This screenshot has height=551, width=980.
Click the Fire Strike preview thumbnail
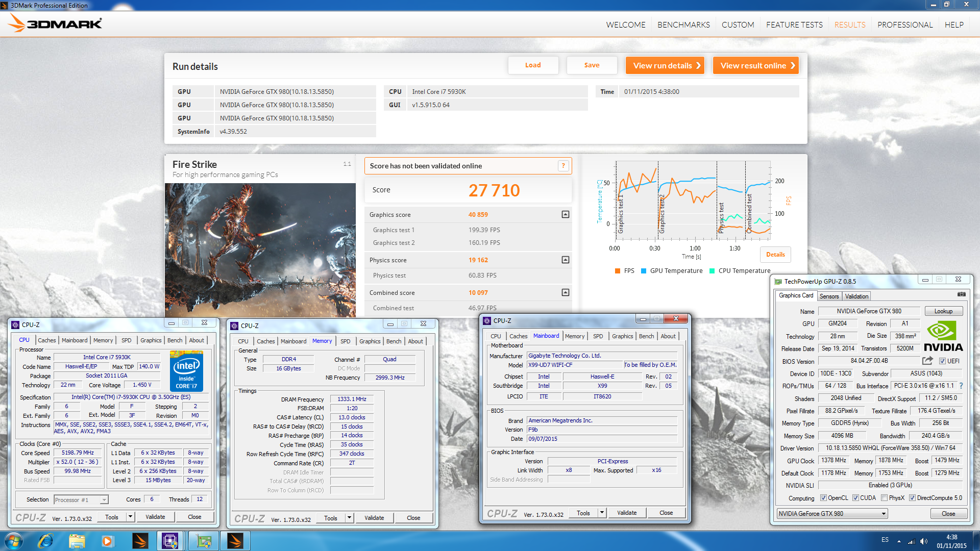tap(260, 250)
